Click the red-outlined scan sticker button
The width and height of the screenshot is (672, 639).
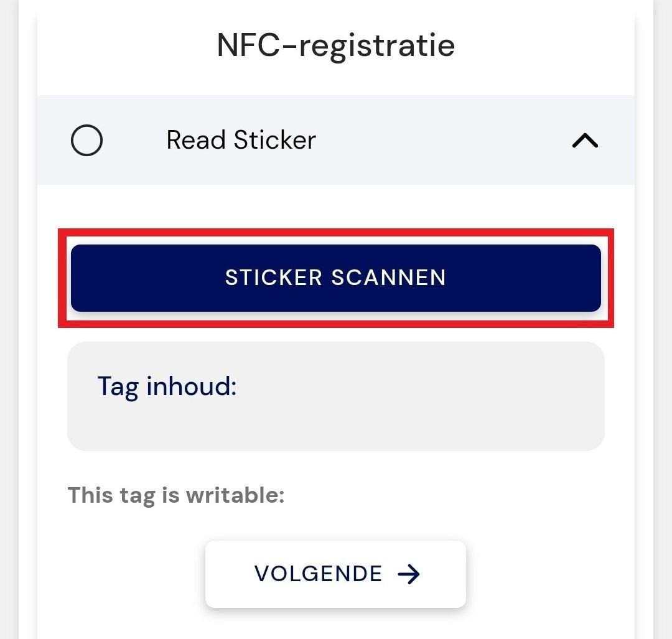click(335, 278)
